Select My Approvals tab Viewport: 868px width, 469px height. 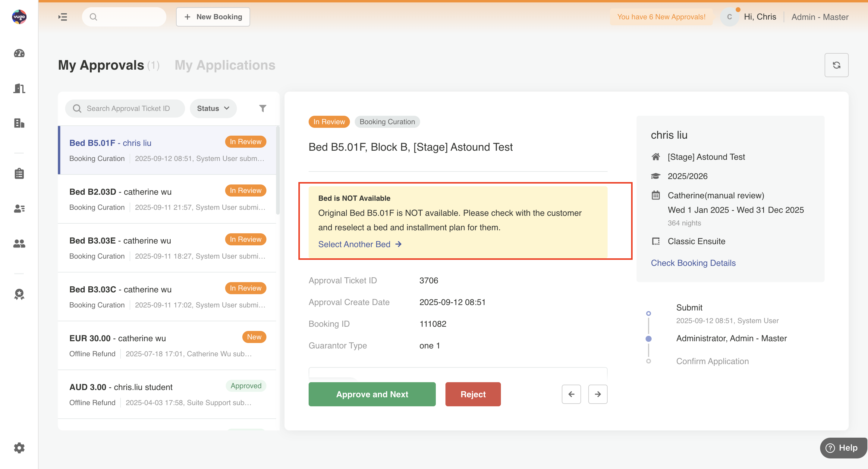point(101,65)
